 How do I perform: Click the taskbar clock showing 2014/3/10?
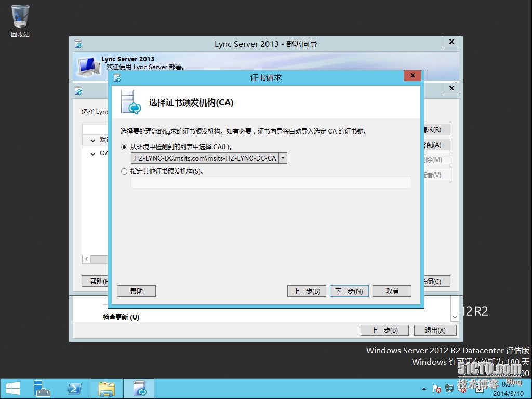[x=508, y=389]
